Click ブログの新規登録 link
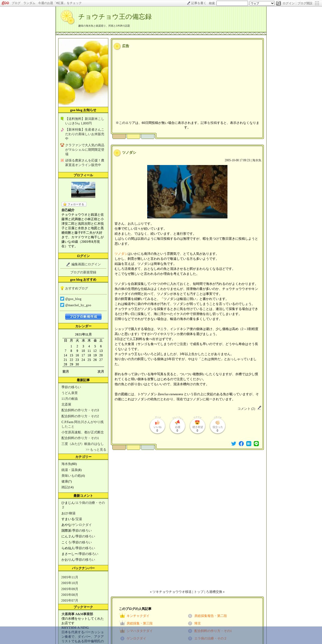322x644 pixels. (83, 272)
